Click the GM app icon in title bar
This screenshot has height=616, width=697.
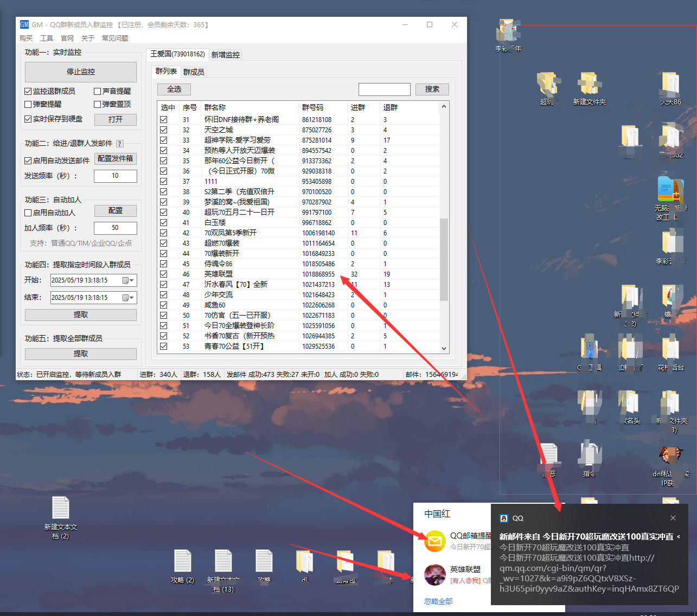tap(24, 24)
